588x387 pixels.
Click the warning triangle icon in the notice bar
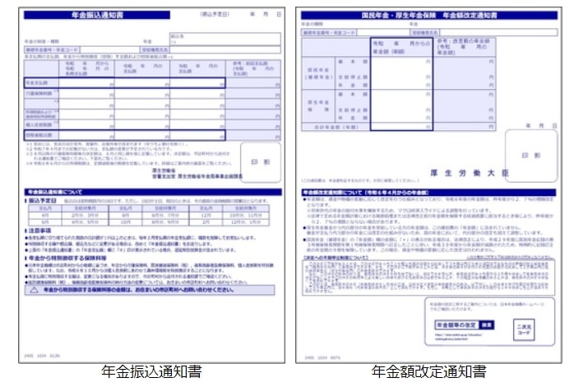point(34,290)
